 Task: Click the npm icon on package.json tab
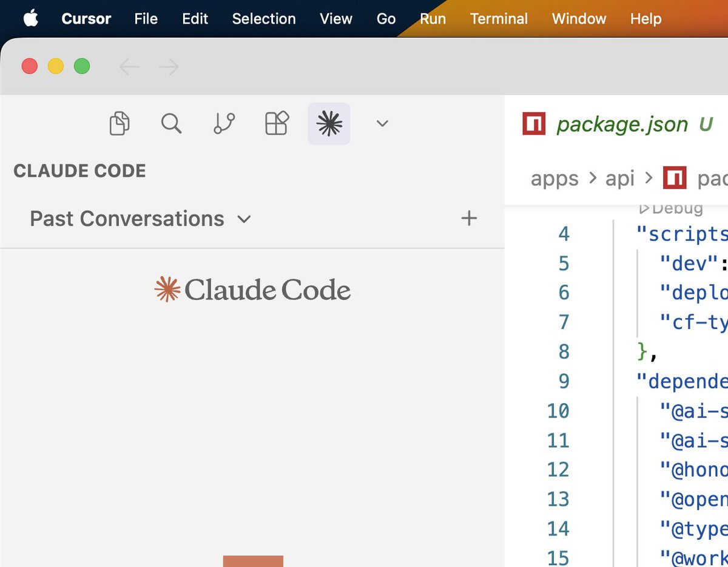click(534, 124)
